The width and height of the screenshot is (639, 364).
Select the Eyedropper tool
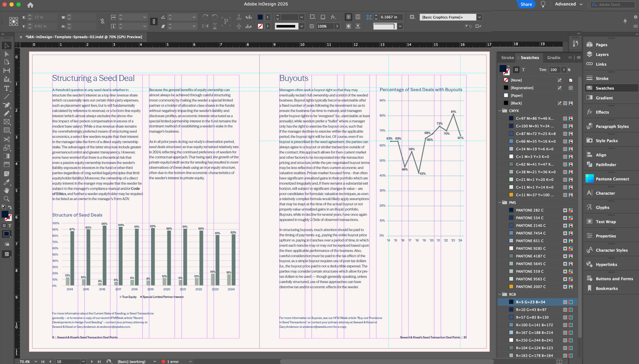point(7,182)
